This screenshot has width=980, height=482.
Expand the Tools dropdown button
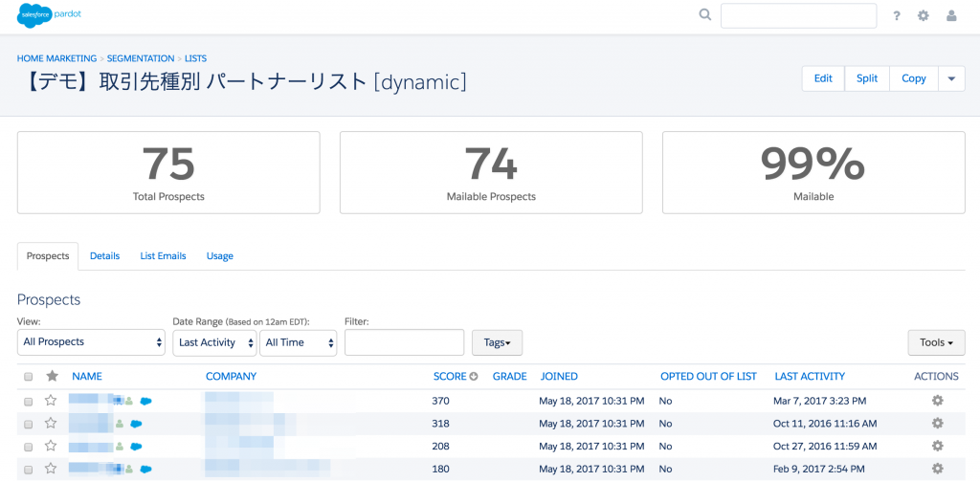(x=936, y=342)
